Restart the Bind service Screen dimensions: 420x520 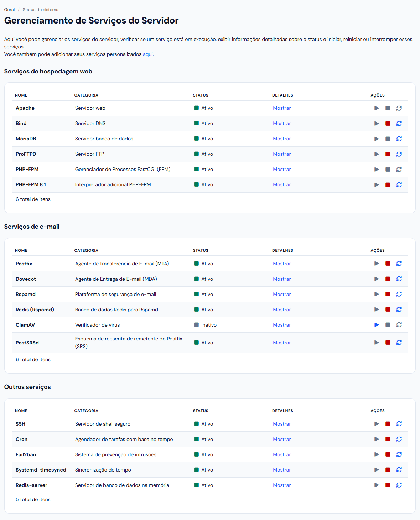tap(399, 124)
